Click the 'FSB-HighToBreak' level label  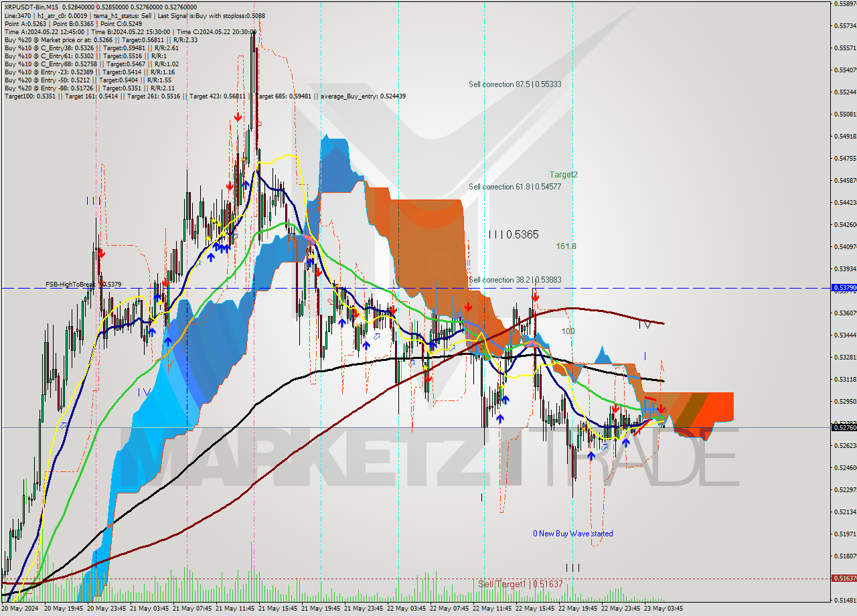tap(84, 284)
